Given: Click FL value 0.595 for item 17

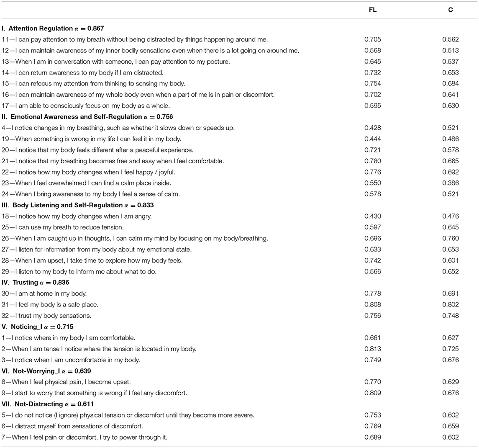Looking at the screenshot, I should pyautogui.click(x=373, y=106).
